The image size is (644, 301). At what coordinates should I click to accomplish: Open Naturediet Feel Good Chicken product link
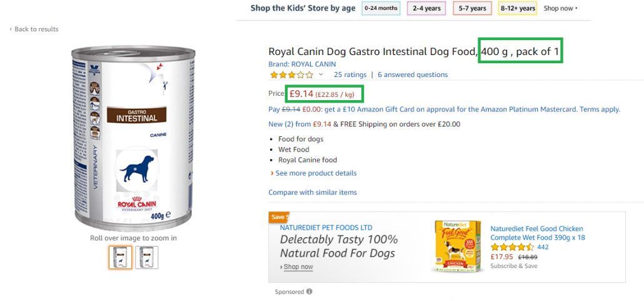(537, 233)
